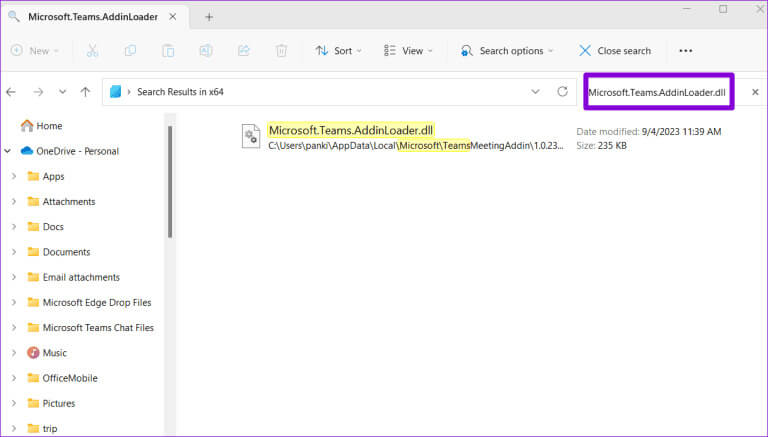
Task: Open the New item menu
Action: tap(35, 50)
